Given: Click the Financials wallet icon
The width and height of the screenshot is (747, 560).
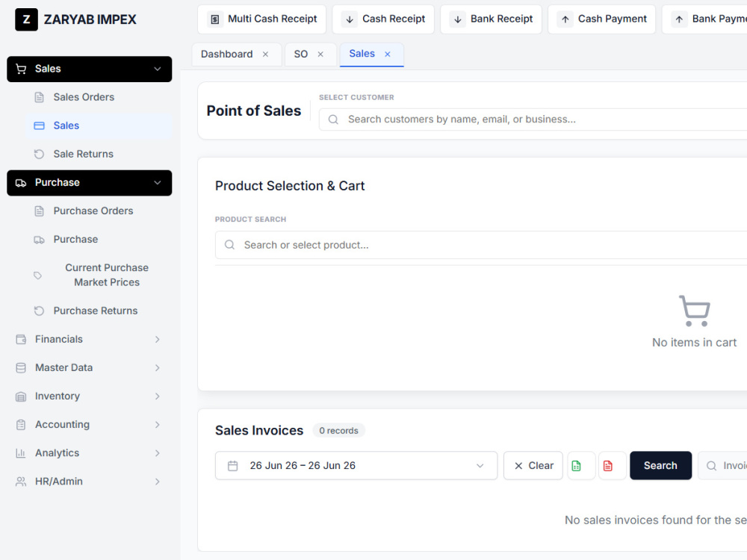Looking at the screenshot, I should point(21,340).
